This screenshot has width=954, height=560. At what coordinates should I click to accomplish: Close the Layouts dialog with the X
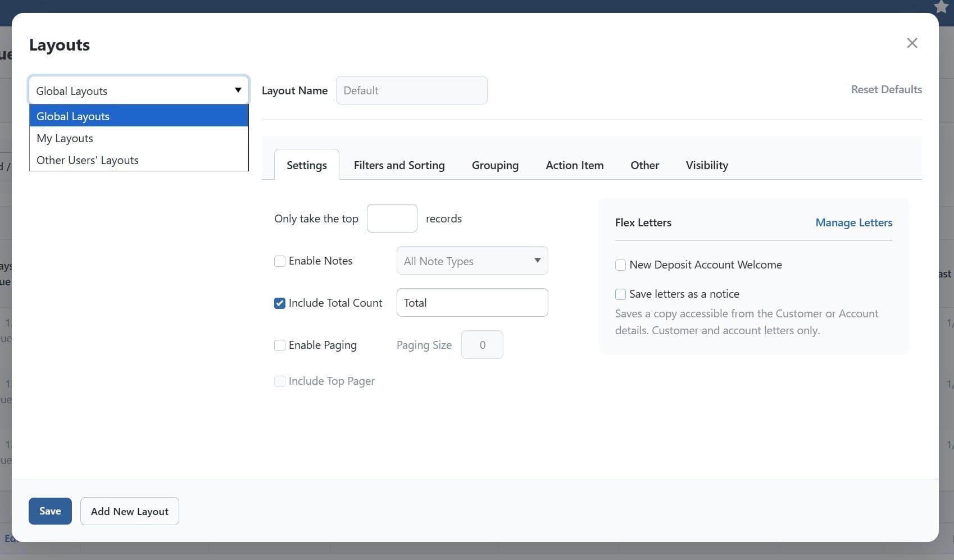tap(912, 43)
